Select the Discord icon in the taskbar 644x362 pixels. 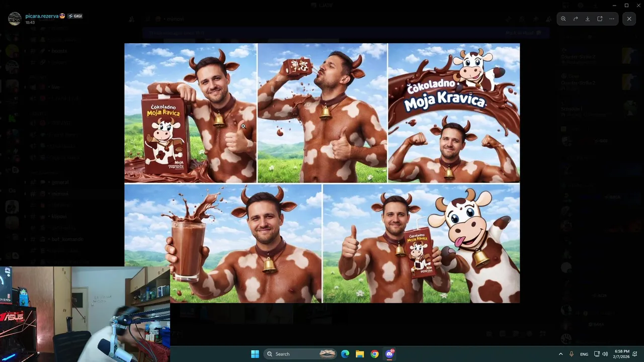tap(389, 354)
